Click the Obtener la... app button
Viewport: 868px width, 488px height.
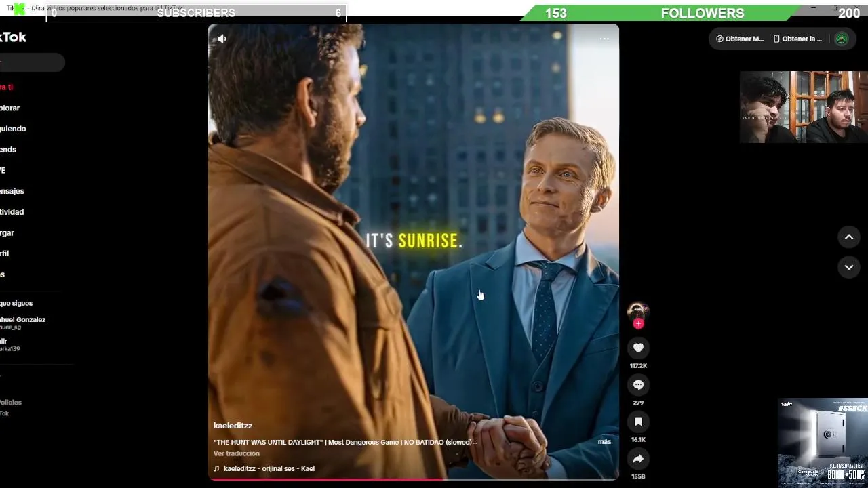tap(798, 39)
